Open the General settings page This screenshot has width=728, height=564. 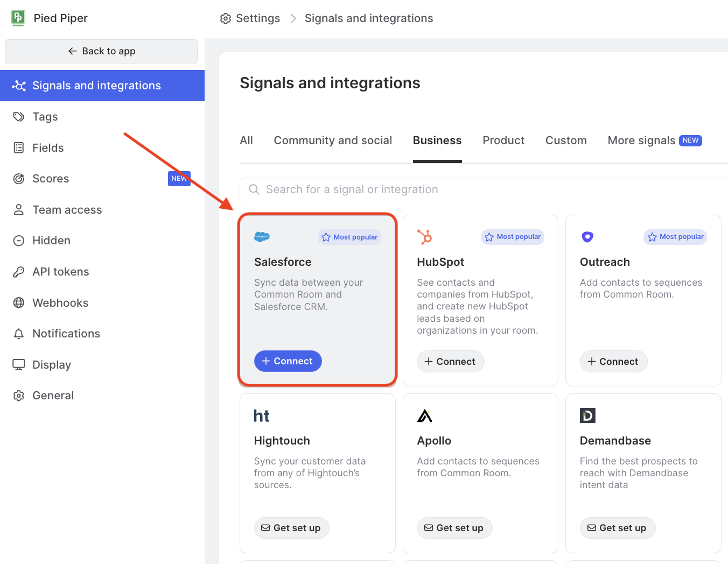tap(102, 396)
